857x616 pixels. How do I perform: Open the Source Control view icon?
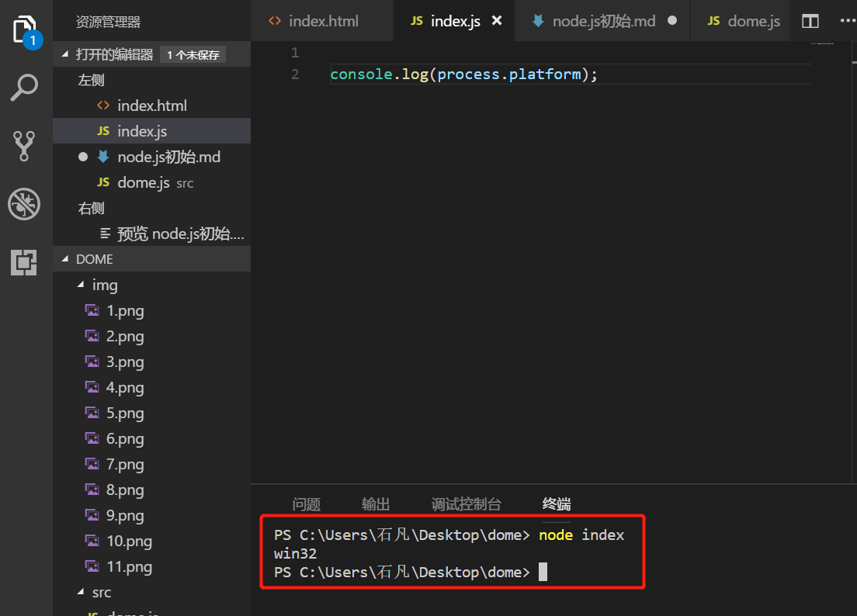click(25, 146)
